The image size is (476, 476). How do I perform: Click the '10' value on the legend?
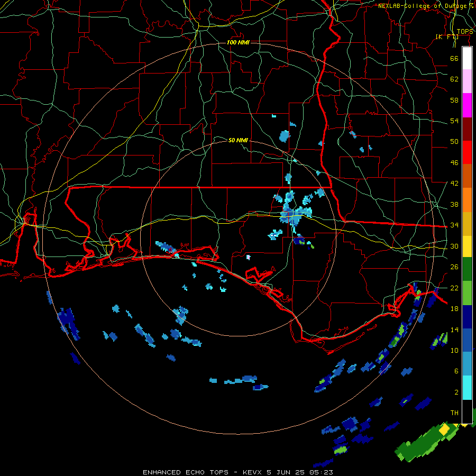tap(454, 350)
